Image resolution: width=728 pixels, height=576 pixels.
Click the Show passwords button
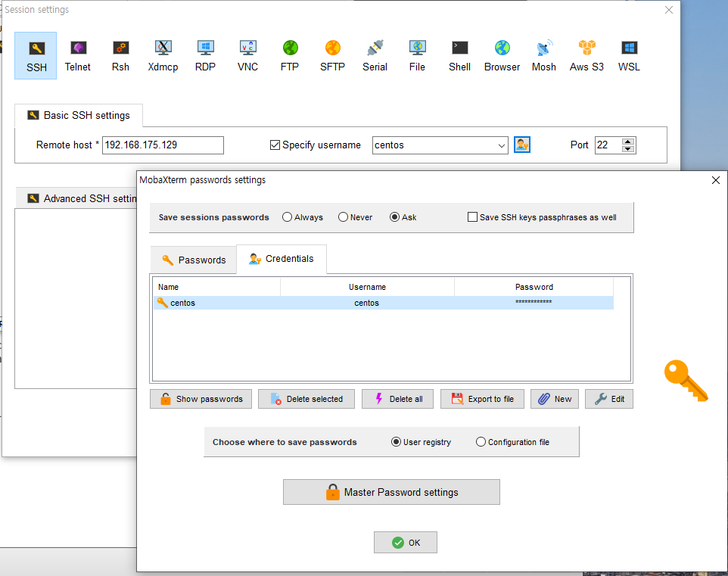201,399
